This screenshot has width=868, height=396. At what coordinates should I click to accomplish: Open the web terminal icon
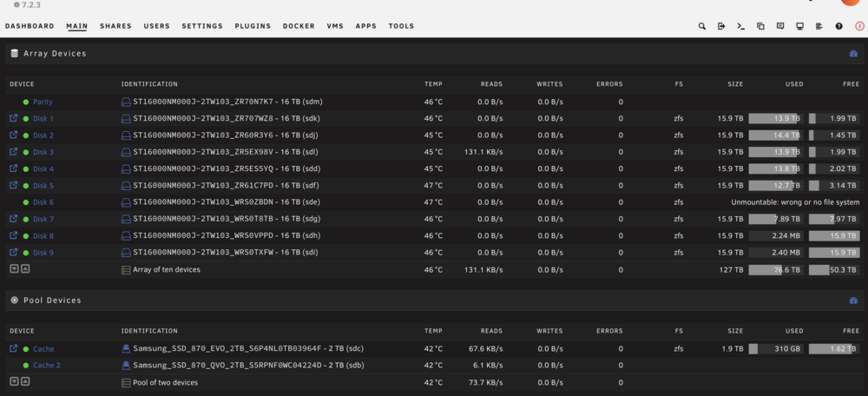pyautogui.click(x=740, y=26)
